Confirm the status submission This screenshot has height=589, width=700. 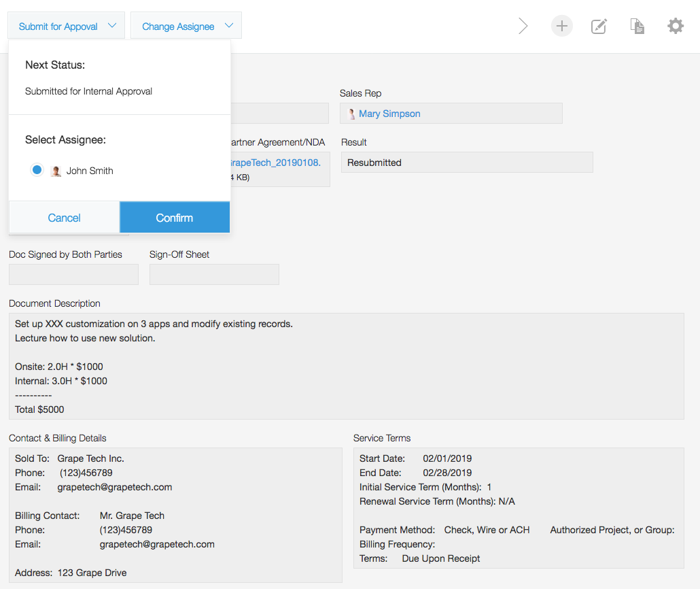click(x=175, y=218)
